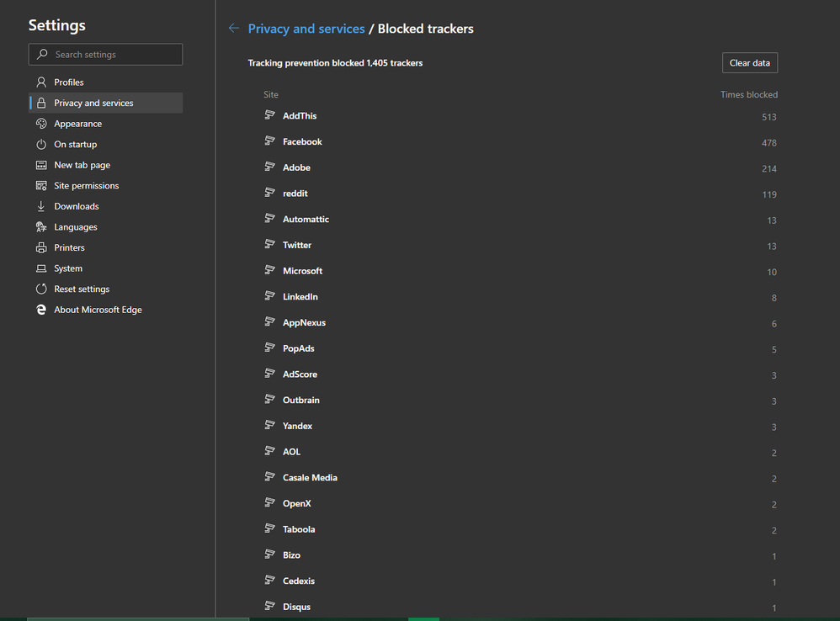The image size is (840, 621).
Task: Click the Clear data button
Action: point(749,62)
